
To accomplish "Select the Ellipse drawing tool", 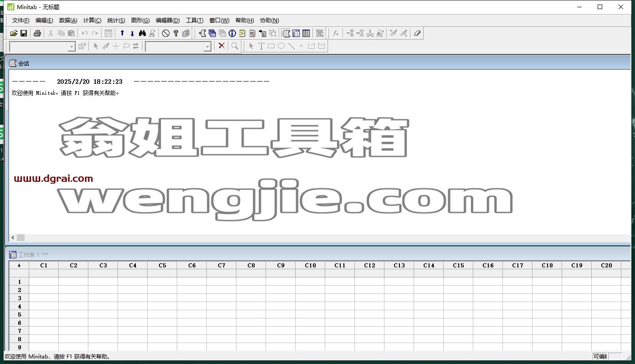I will tap(281, 46).
